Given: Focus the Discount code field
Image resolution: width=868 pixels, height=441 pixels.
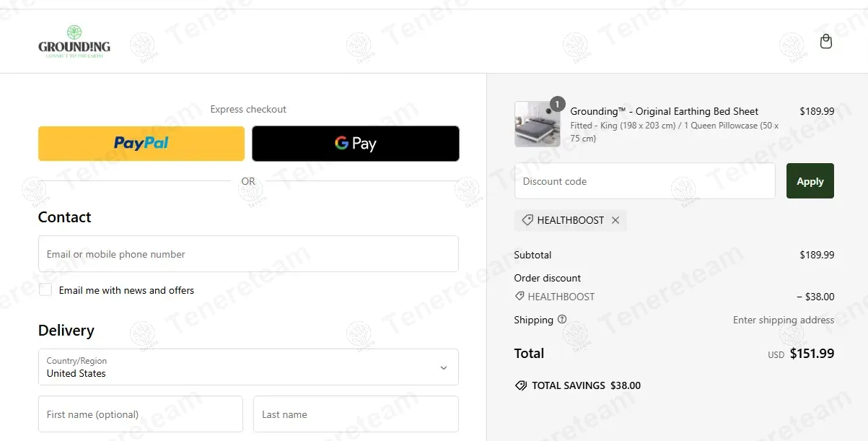Looking at the screenshot, I should point(644,181).
